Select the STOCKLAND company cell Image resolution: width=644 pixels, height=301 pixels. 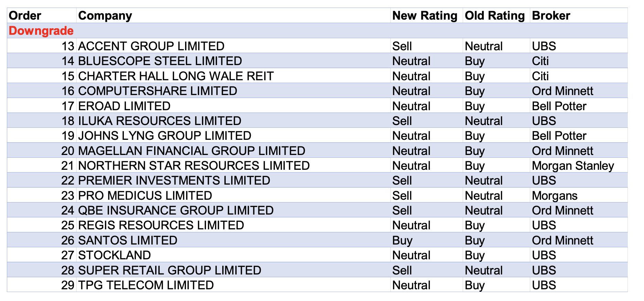[114, 255]
